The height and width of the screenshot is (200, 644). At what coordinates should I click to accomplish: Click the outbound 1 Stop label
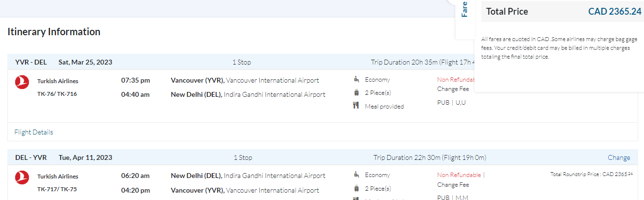point(242,62)
